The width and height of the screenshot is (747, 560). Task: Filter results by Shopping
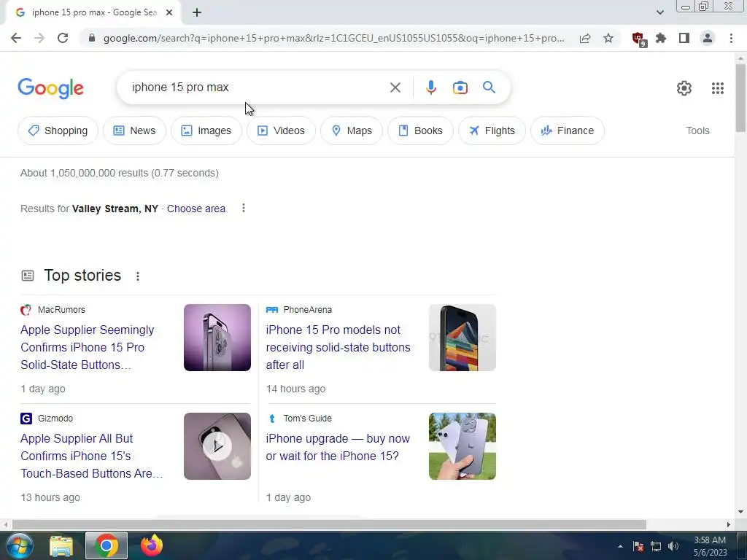[58, 131]
